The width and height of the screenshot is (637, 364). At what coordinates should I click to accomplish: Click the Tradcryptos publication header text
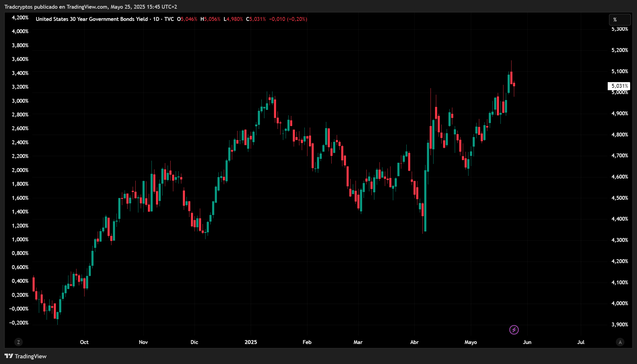(x=91, y=7)
